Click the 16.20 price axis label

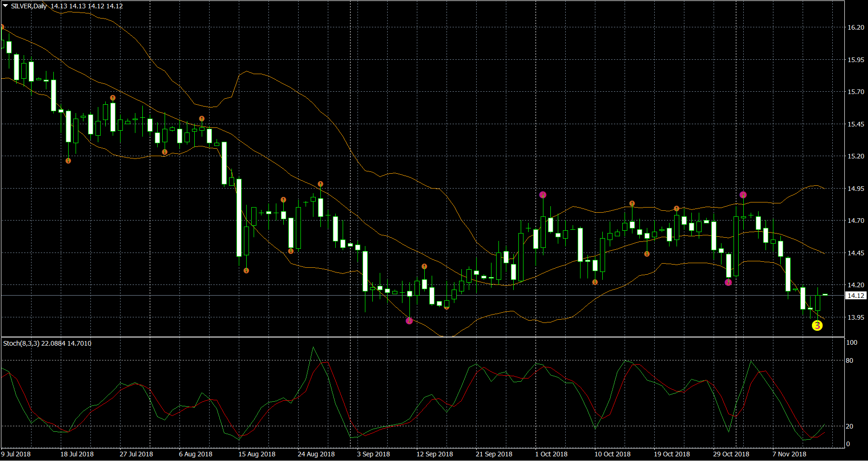pos(856,27)
